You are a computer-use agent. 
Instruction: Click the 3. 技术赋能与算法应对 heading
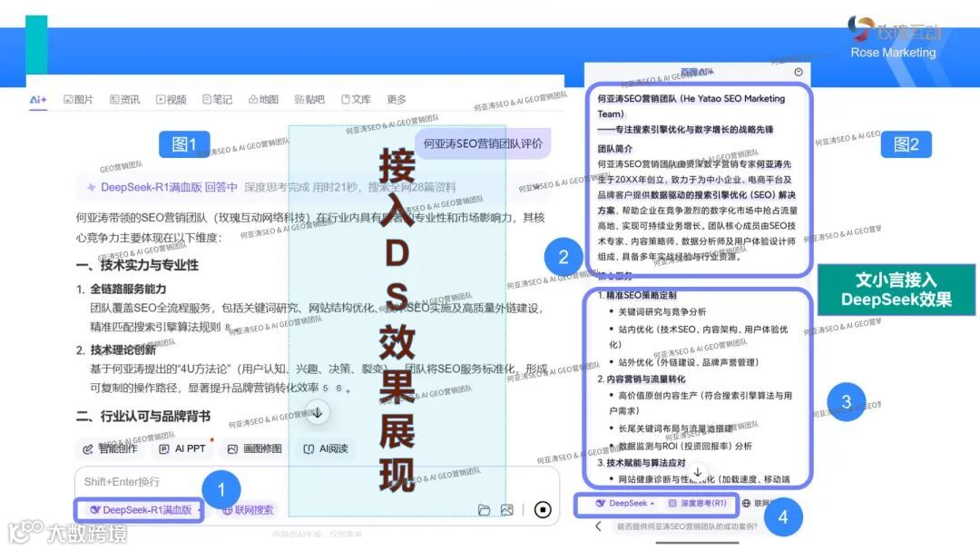pyautogui.click(x=642, y=463)
